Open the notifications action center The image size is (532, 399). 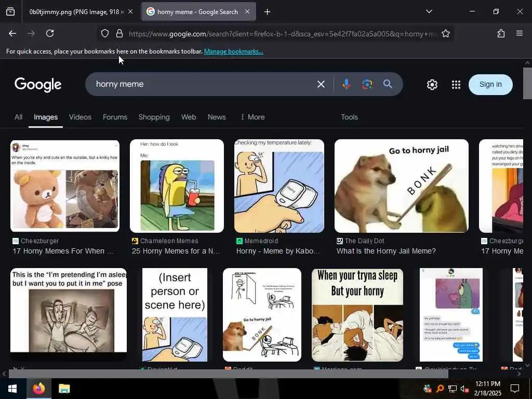click(x=515, y=389)
